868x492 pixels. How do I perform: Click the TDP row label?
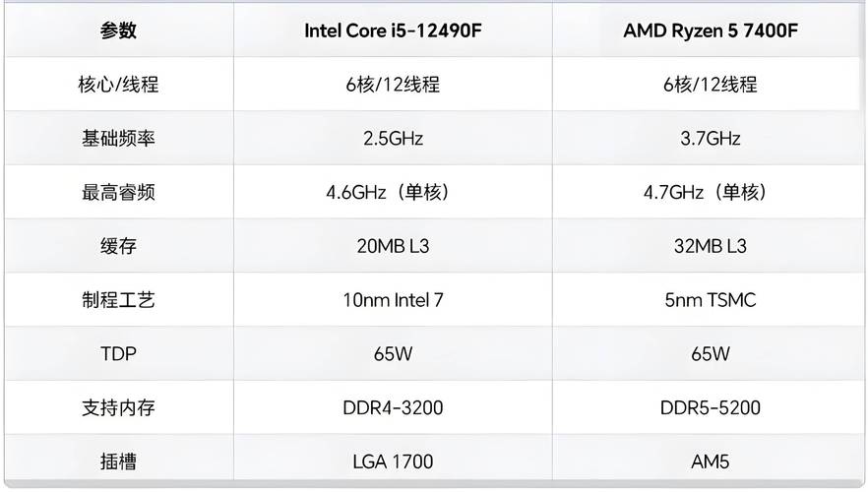pyautogui.click(x=118, y=354)
